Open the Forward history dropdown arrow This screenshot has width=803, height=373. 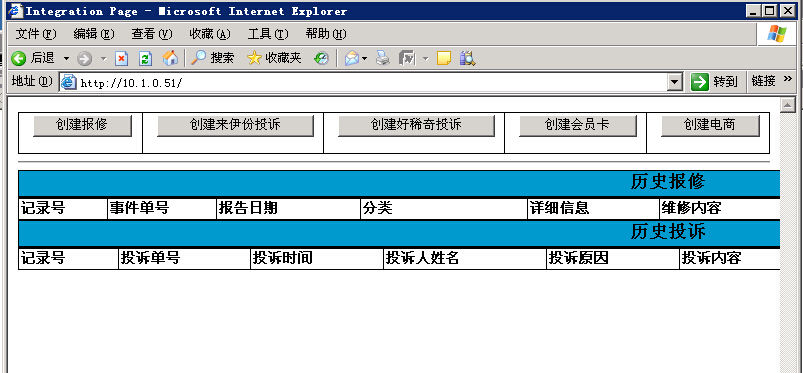[103, 59]
